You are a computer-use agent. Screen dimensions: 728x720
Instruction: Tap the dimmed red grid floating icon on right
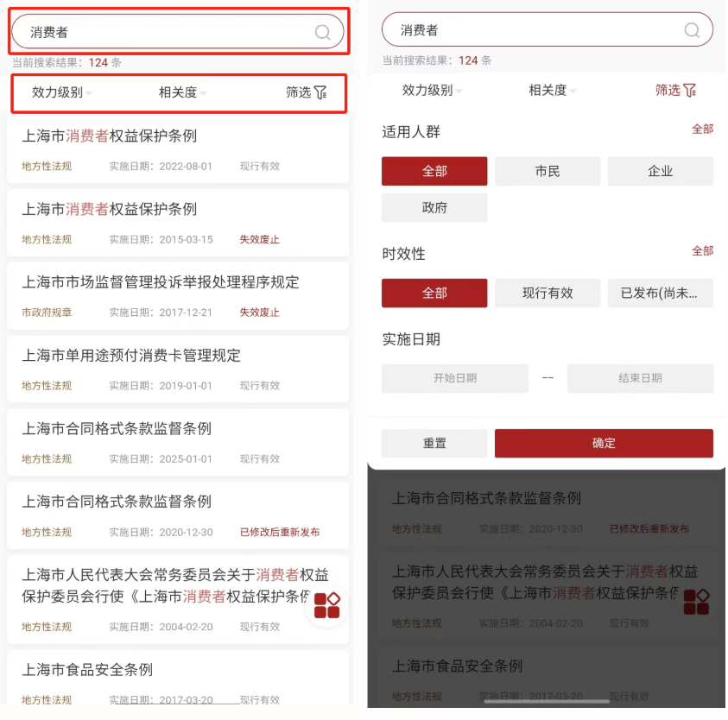[696, 602]
